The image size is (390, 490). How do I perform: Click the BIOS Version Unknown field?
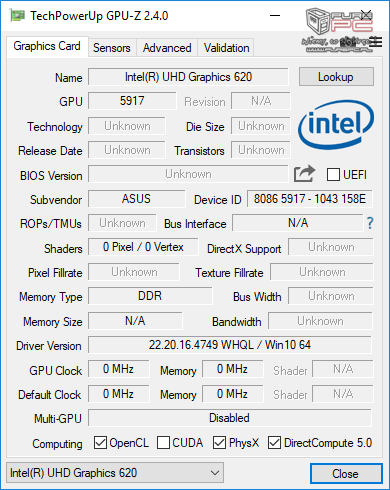(188, 174)
